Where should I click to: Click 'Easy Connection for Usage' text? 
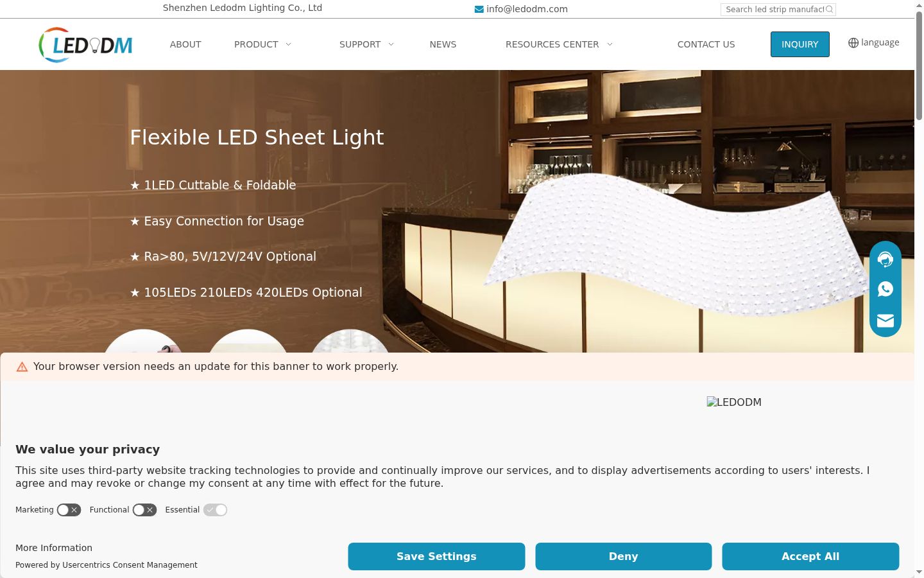click(224, 221)
